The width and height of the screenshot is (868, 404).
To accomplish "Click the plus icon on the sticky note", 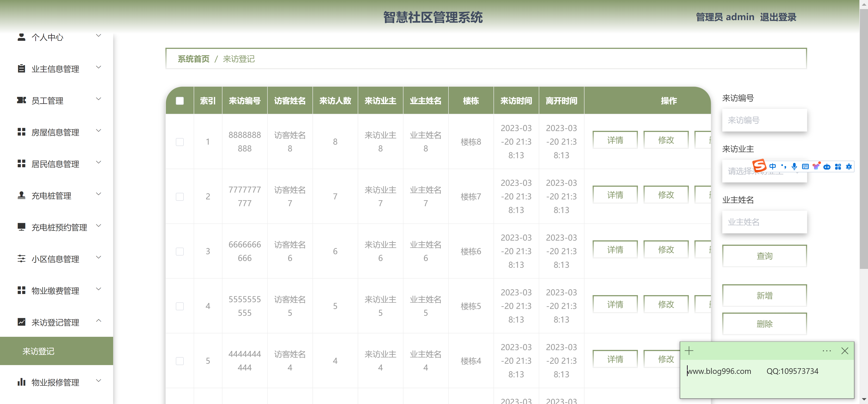I will coord(689,351).
